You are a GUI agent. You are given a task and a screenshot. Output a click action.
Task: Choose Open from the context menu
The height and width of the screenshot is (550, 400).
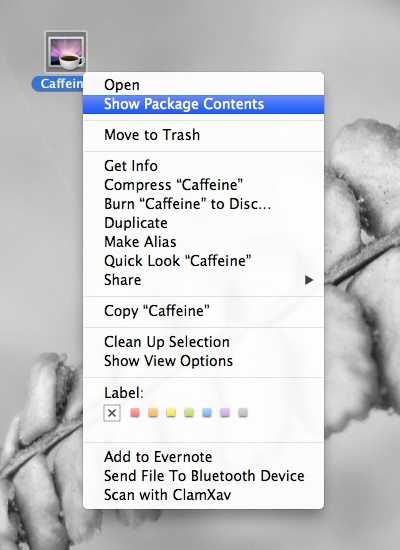(x=203, y=85)
